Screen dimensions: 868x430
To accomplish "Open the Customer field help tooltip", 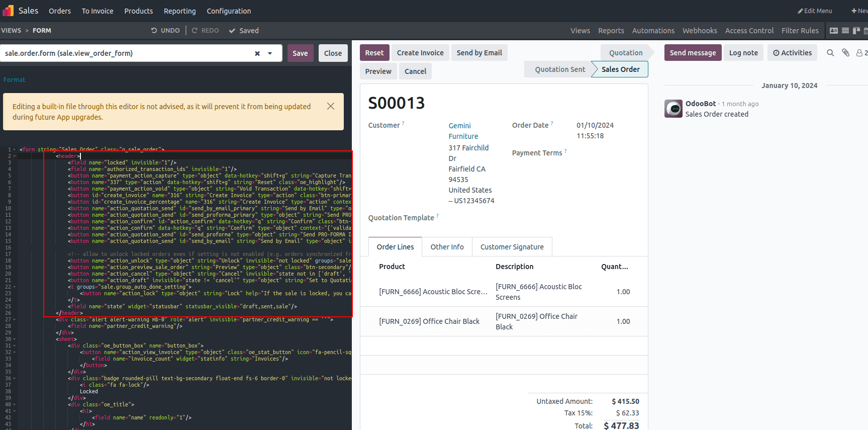I will coord(403,123).
